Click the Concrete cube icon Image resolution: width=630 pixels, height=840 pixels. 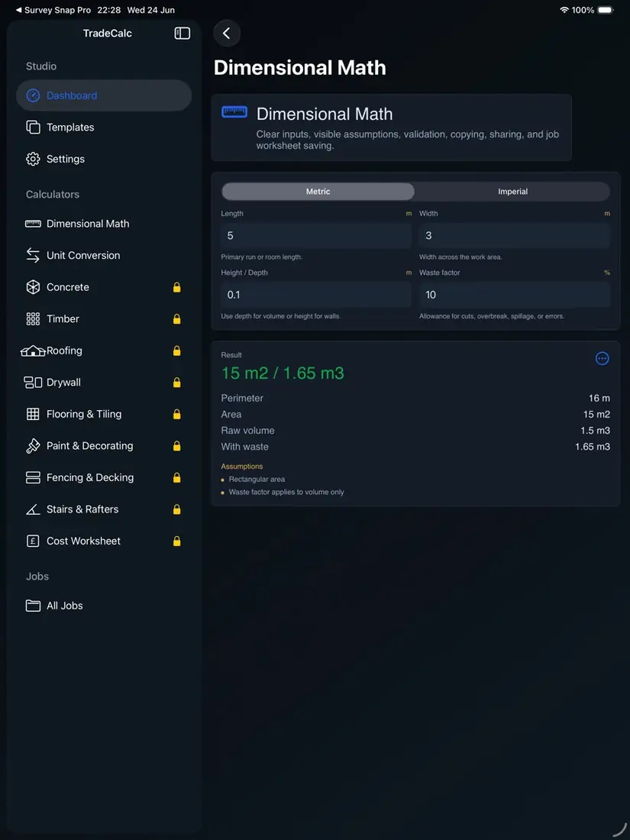[33, 287]
